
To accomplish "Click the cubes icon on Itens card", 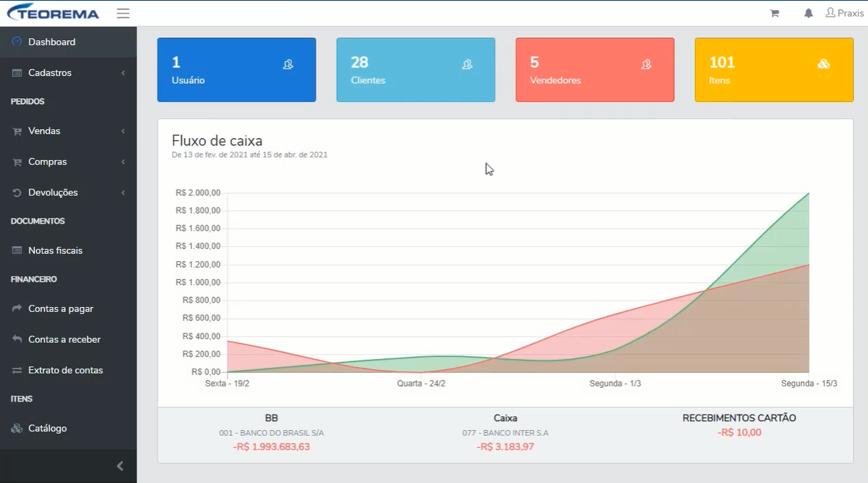I will [824, 64].
